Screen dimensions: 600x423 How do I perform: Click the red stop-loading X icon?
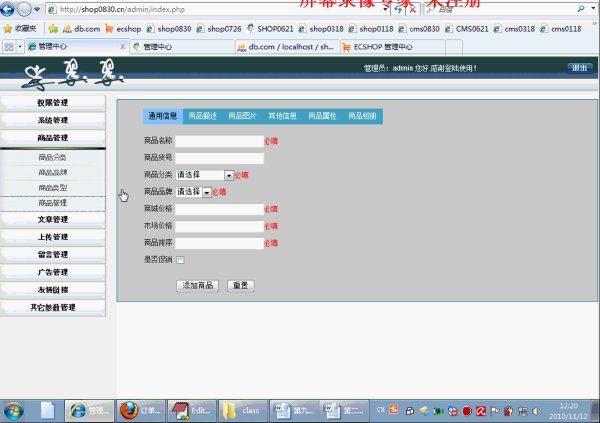tap(413, 9)
